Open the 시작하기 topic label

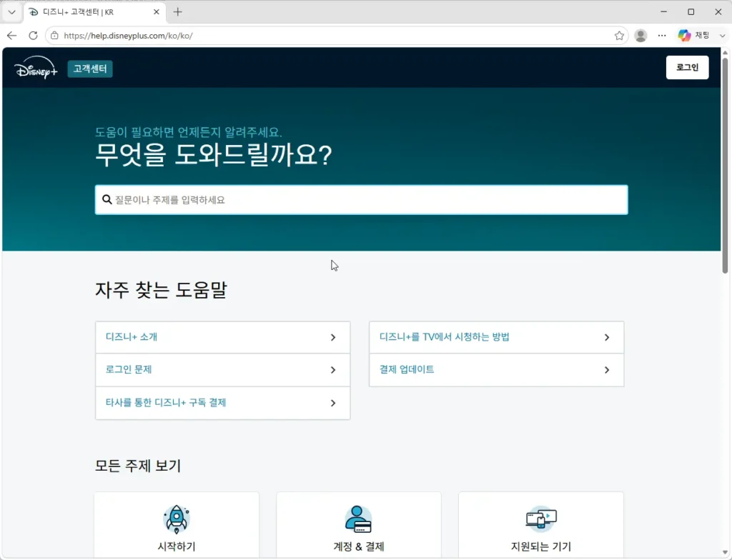[177, 546]
